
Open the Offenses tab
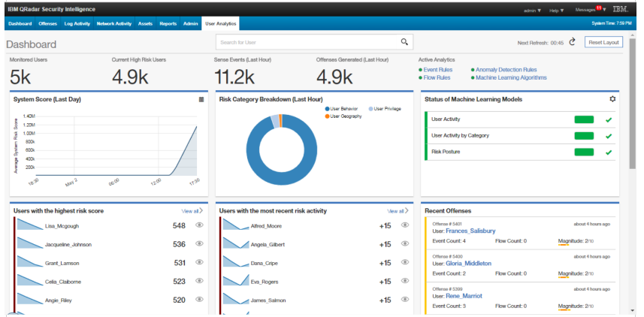point(47,24)
